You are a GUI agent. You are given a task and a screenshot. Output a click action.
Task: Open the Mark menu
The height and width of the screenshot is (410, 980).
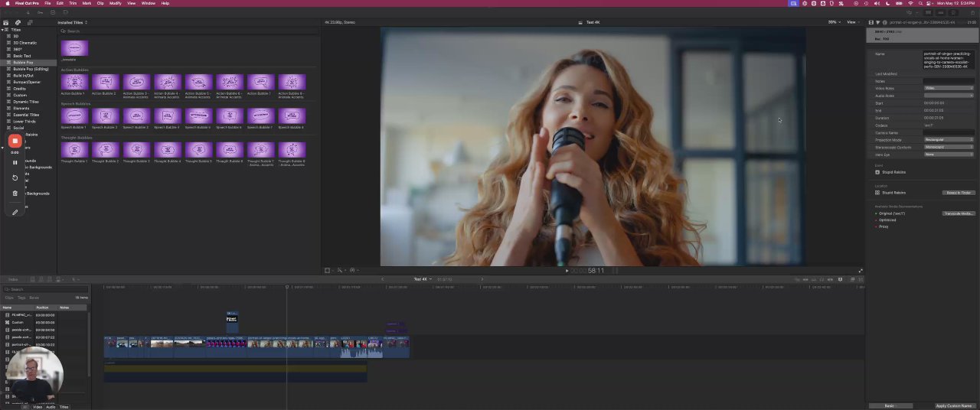pyautogui.click(x=87, y=3)
